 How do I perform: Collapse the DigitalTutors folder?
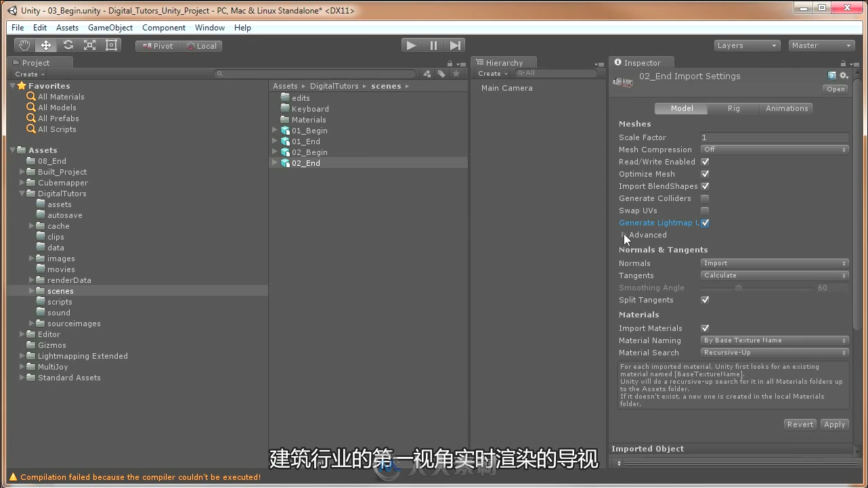pyautogui.click(x=22, y=194)
